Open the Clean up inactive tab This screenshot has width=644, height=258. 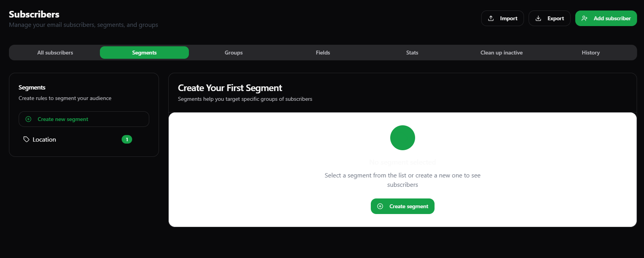tap(501, 52)
